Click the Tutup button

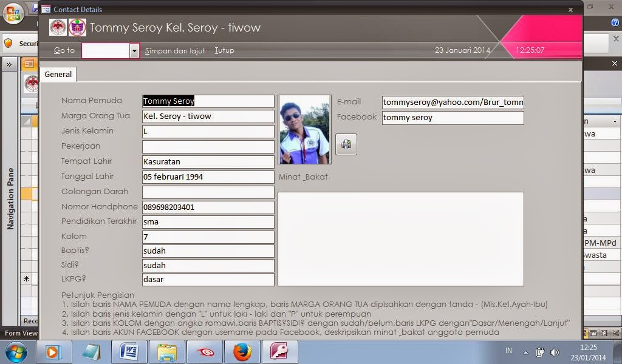click(x=224, y=50)
